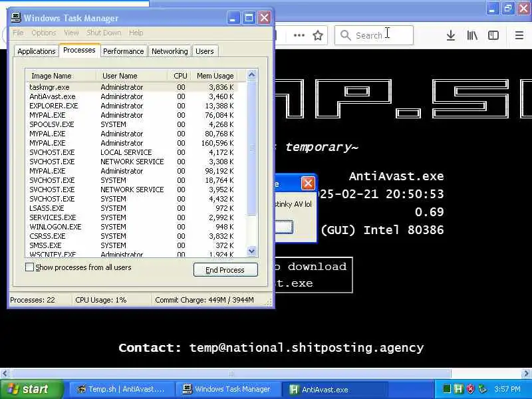Click the process list vertical scrollbar thumb
Screen dimensions: 532x399
coord(252,148)
